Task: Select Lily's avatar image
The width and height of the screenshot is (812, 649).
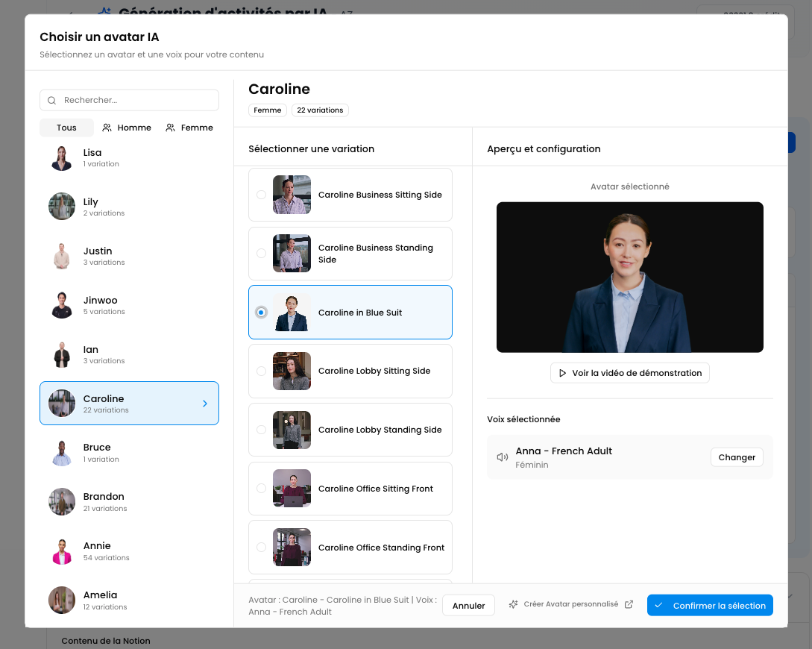Action: [62, 207]
